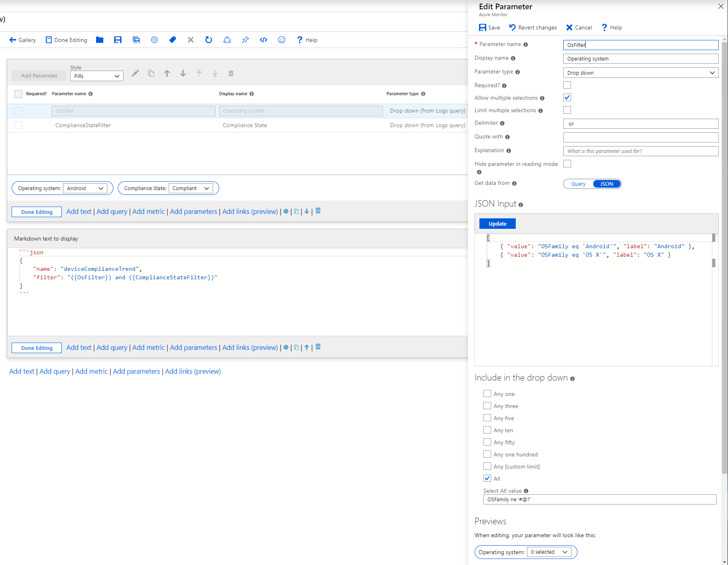728x565 pixels.
Task: Click the trash icon in parameters toolbar
Action: click(x=231, y=73)
